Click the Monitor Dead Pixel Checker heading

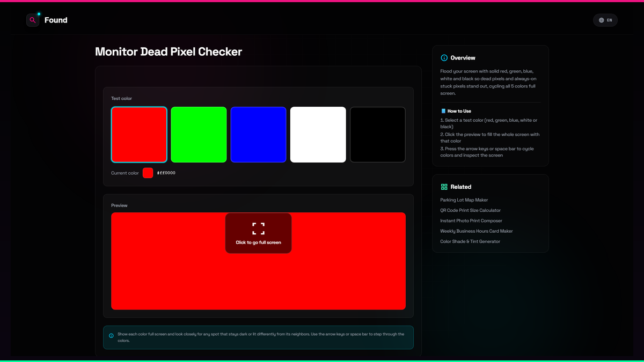169,51
